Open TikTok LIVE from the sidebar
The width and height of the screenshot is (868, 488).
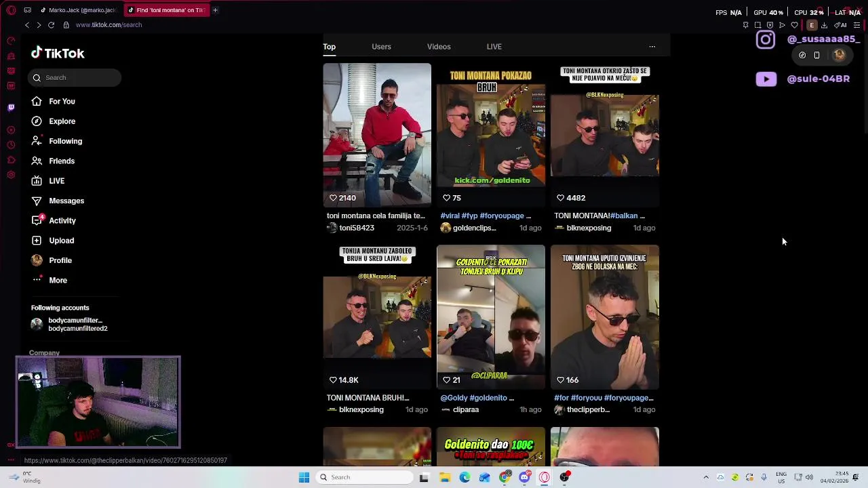(47, 181)
